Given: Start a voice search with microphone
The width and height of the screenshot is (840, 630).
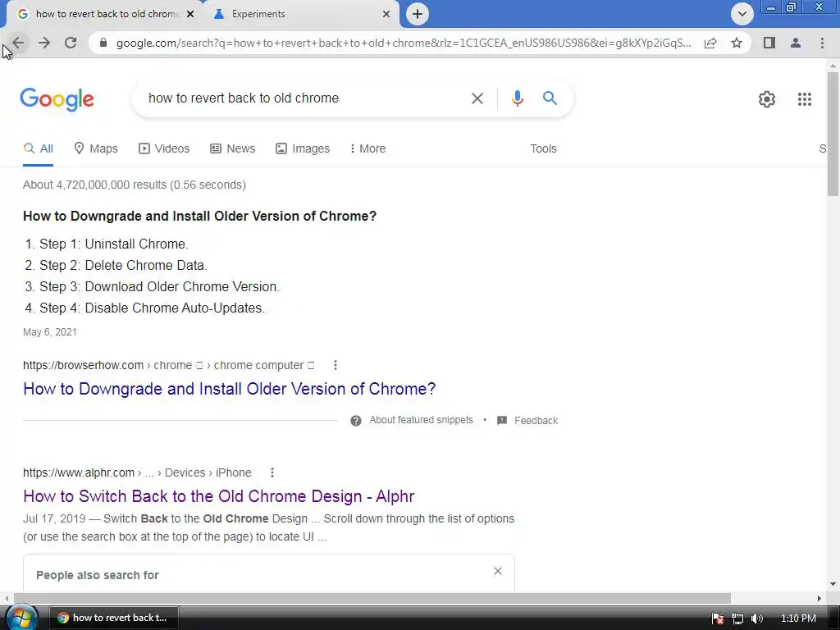Looking at the screenshot, I should coord(517,98).
